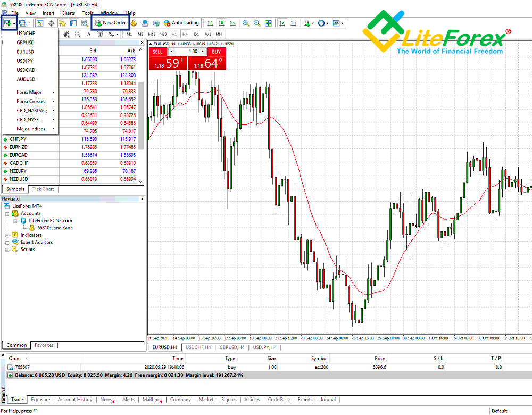Click the red SELL button

click(x=157, y=52)
